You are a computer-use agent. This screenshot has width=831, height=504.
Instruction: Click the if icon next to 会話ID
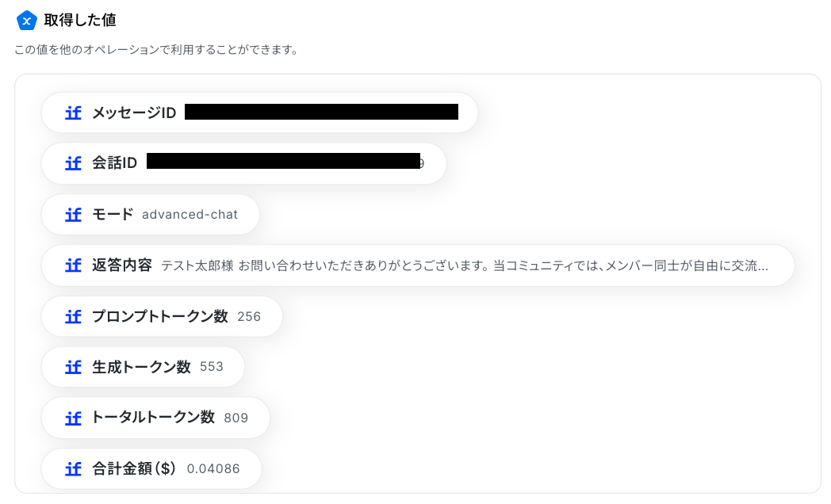click(73, 163)
